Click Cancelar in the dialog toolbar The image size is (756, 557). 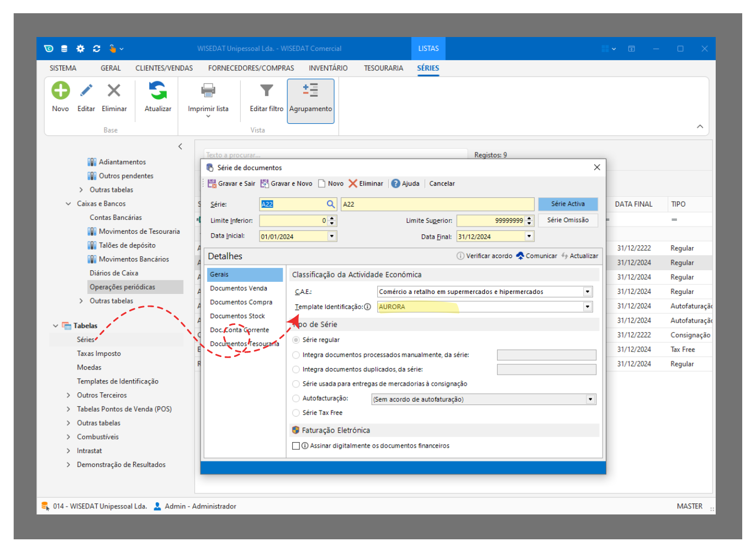click(x=442, y=183)
